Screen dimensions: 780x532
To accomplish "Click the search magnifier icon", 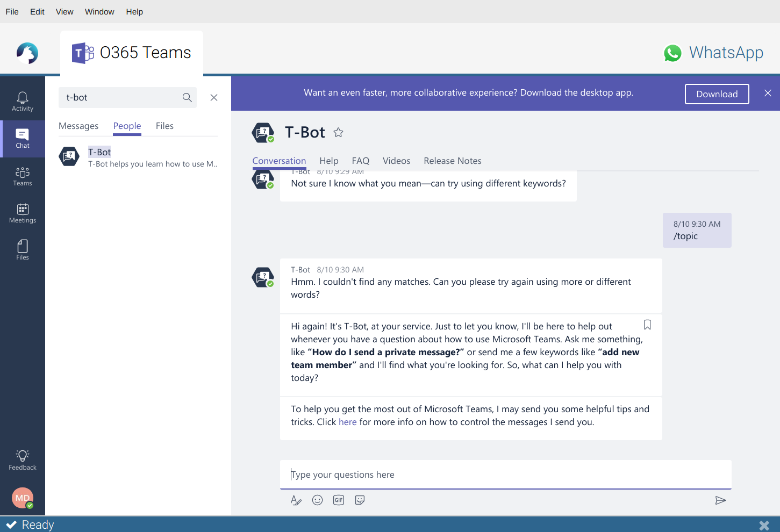I will pos(187,97).
